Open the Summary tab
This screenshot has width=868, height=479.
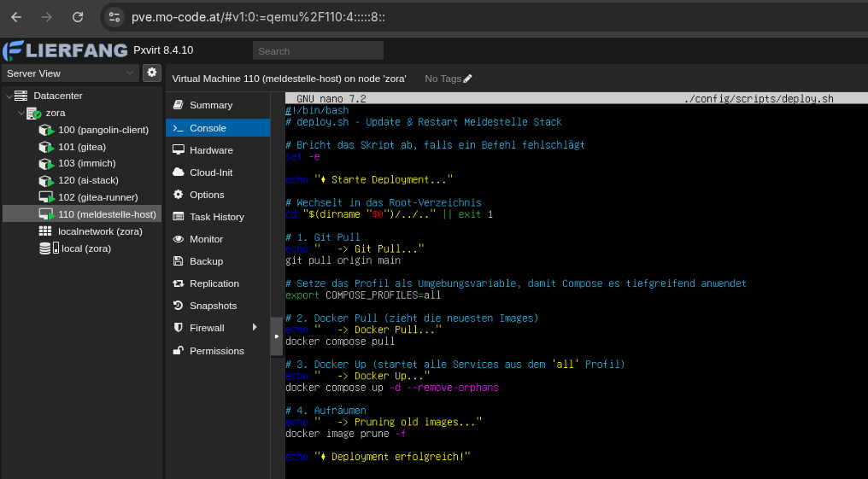tap(210, 105)
